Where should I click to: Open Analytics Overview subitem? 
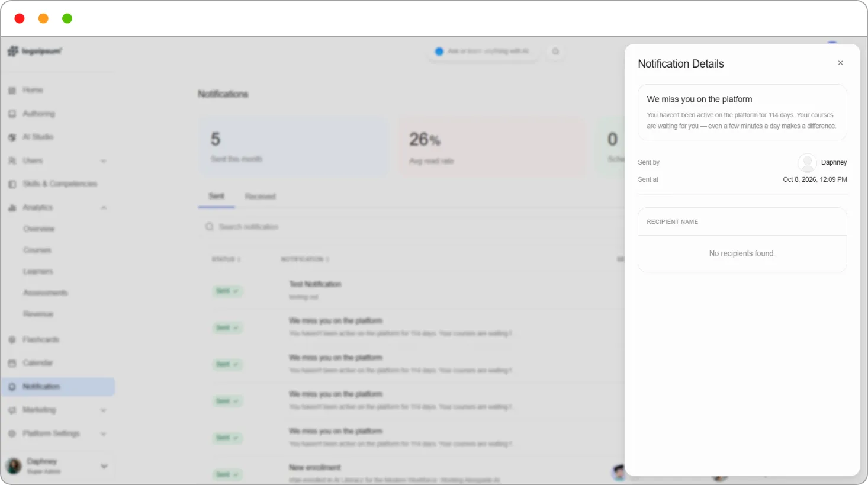[x=39, y=229]
